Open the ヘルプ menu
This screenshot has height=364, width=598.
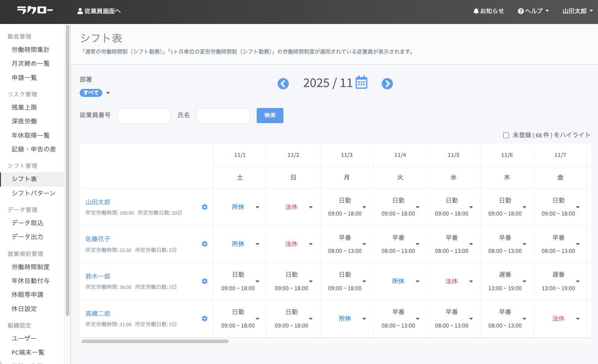tap(533, 11)
